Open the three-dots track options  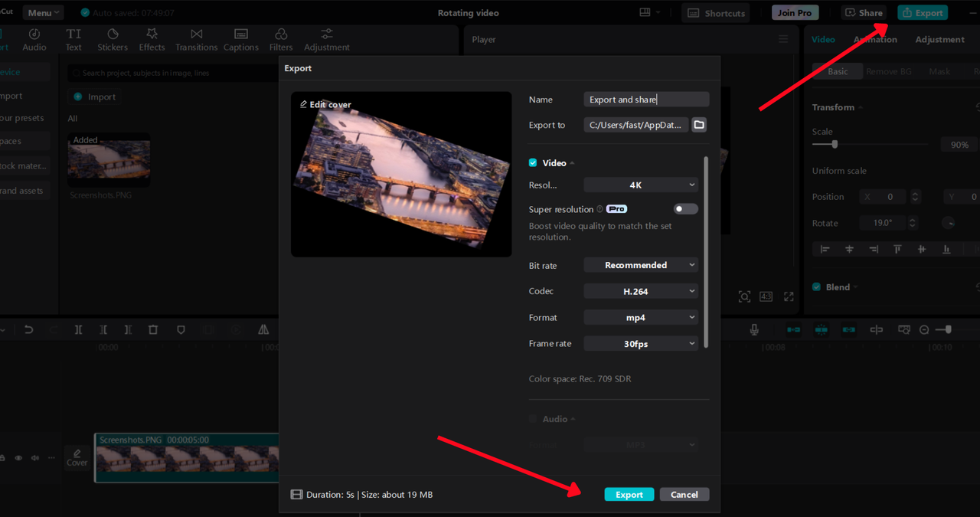pyautogui.click(x=51, y=458)
